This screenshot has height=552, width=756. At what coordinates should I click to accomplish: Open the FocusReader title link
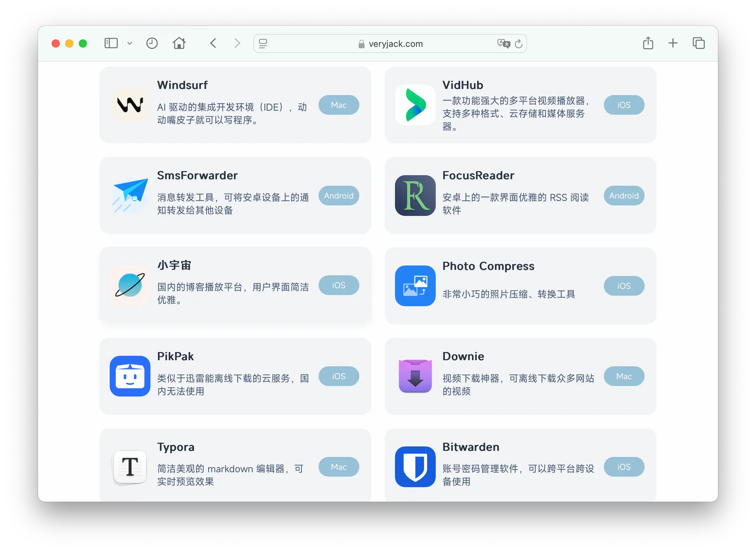pos(478,175)
